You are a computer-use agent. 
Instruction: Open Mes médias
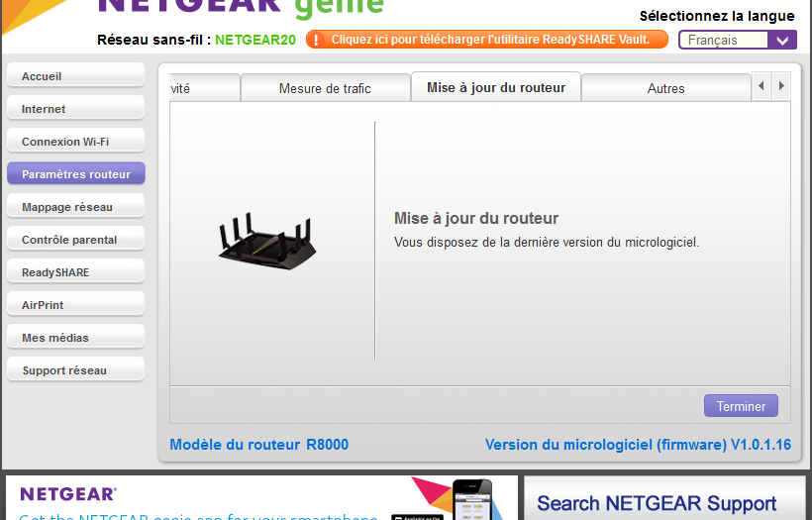[75, 338]
